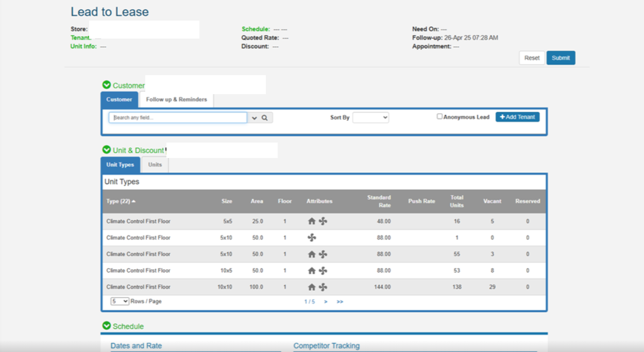Sort by the Floor column header
This screenshot has height=352, width=644.
click(285, 201)
